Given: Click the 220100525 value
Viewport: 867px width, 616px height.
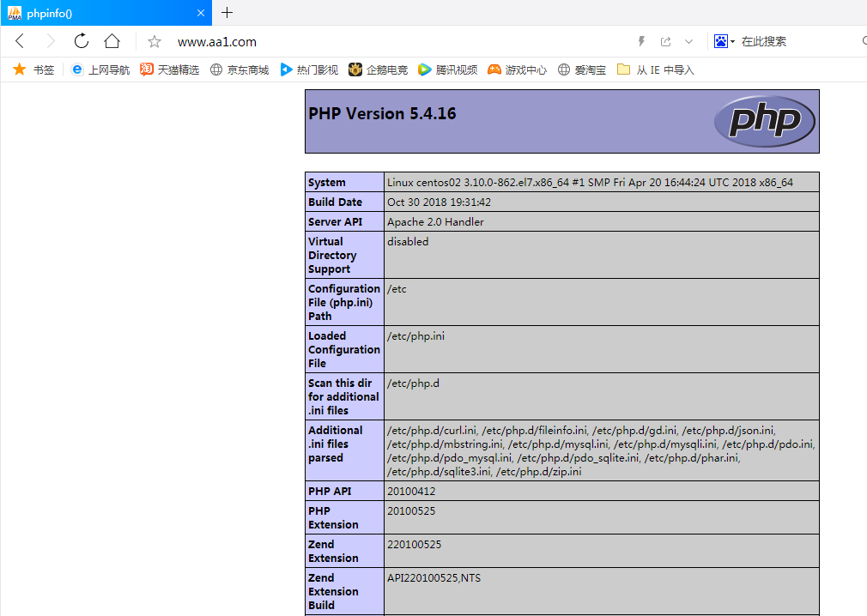Looking at the screenshot, I should [414, 544].
